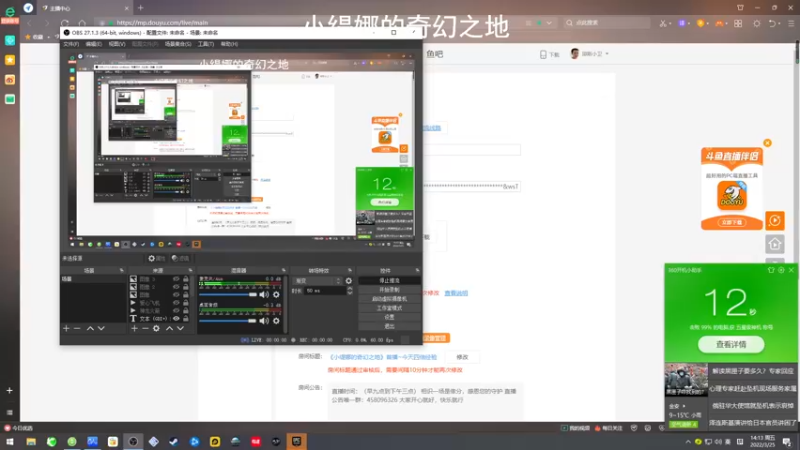Viewport: 800px width, 450px height.
Task: Click 修改 button next to room title
Action: 462,357
